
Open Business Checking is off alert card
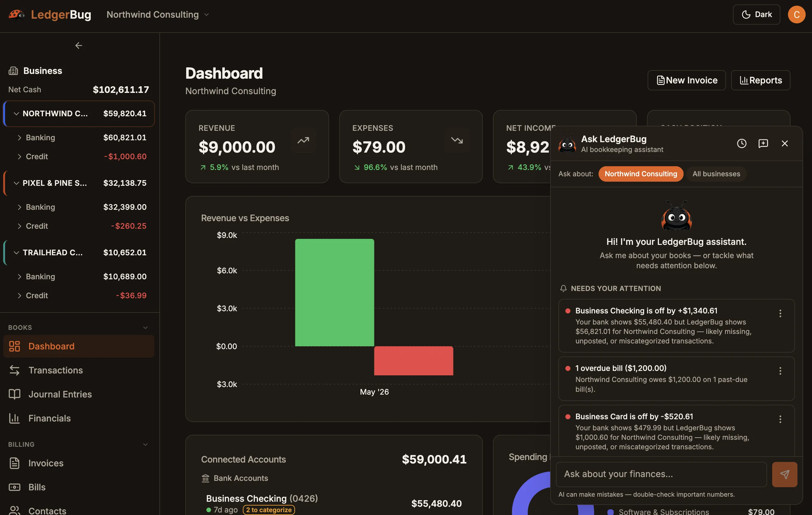coord(676,325)
